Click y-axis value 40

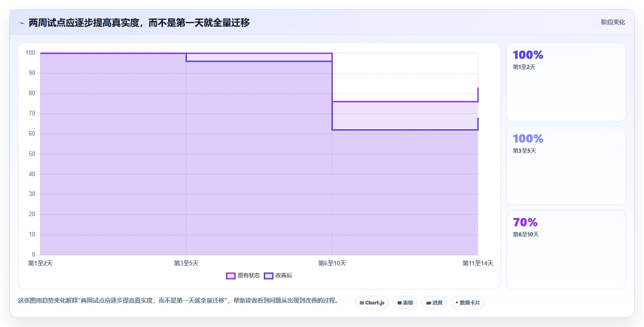tap(32, 174)
